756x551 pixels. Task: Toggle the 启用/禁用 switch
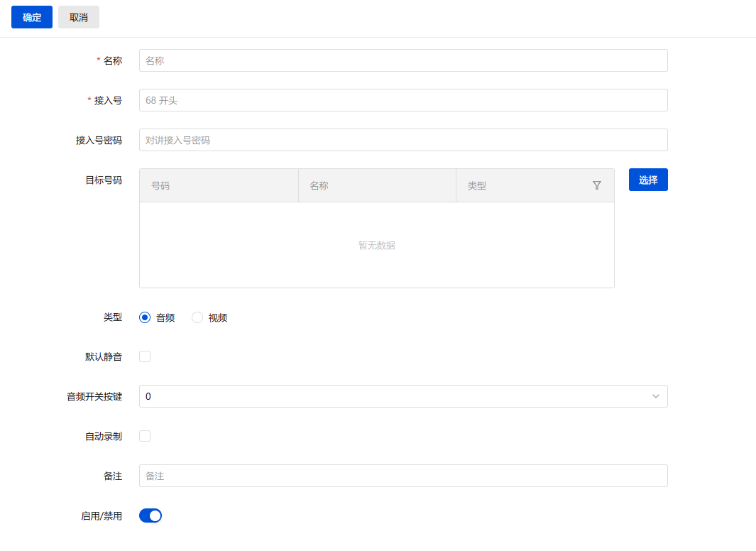[150, 515]
